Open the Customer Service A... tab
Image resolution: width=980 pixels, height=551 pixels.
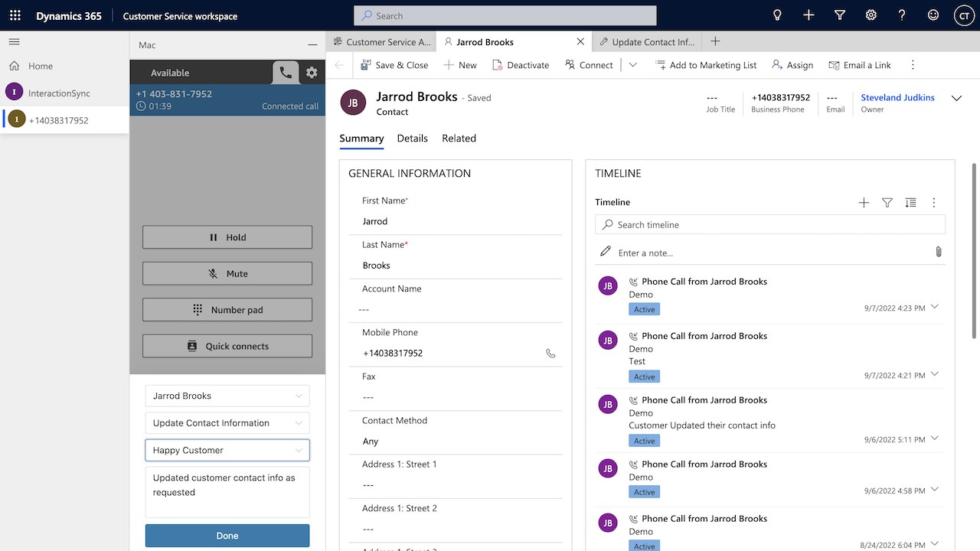click(381, 42)
